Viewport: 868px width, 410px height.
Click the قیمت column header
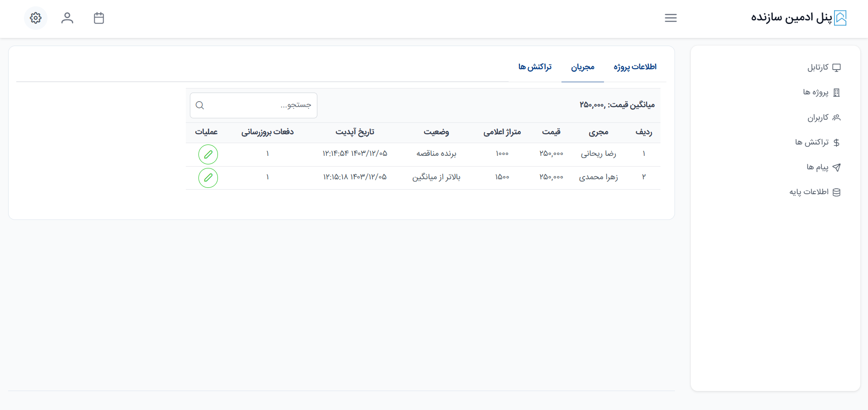coord(551,132)
